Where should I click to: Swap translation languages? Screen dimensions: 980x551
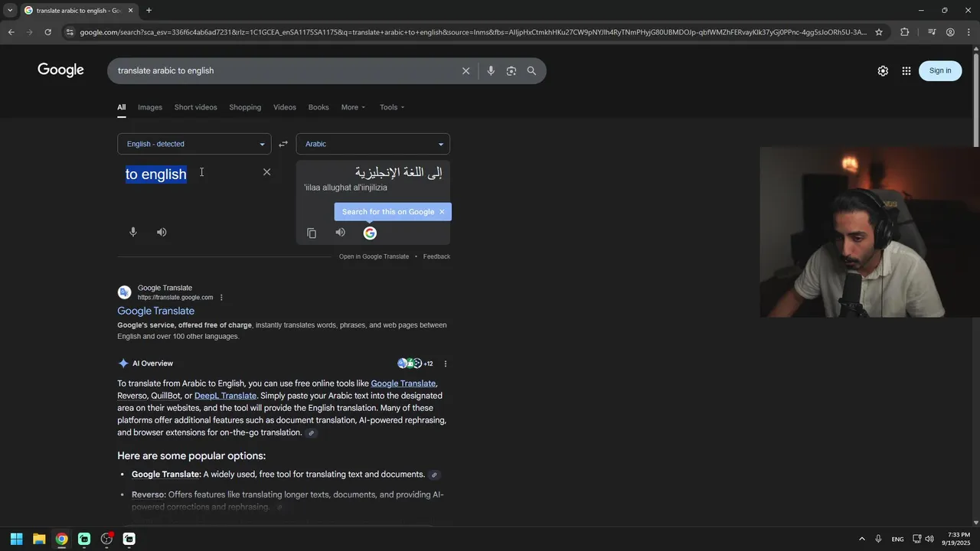tap(283, 144)
